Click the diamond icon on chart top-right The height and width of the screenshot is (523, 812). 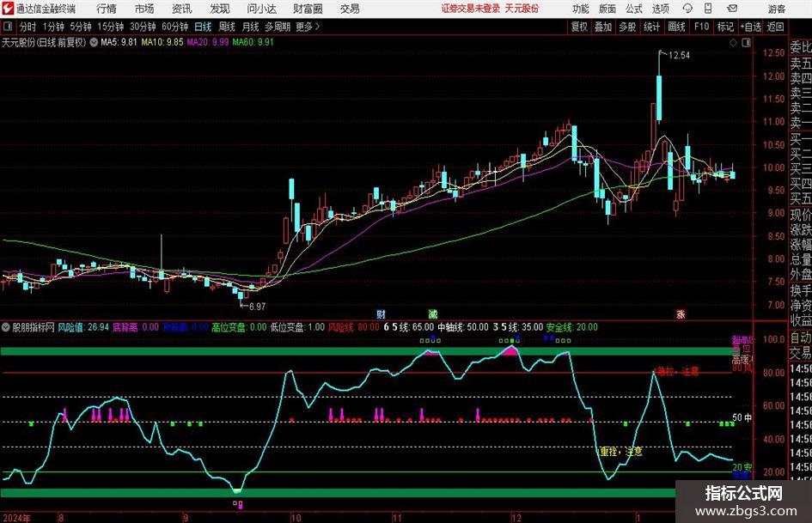click(733, 42)
